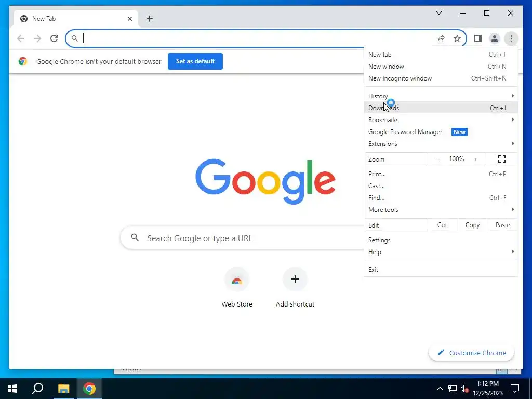Image resolution: width=532 pixels, height=399 pixels.
Task: Click the 100% zoom level value
Action: tap(456, 159)
